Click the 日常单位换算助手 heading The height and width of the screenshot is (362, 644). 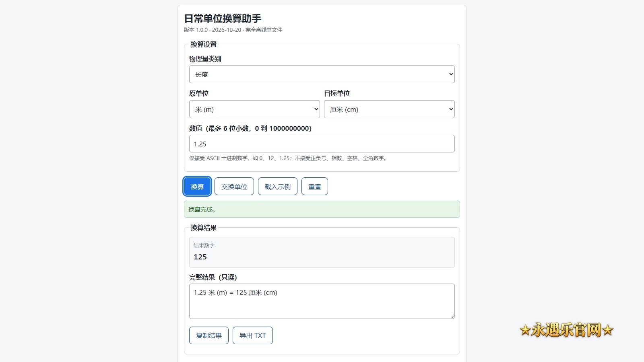223,19
